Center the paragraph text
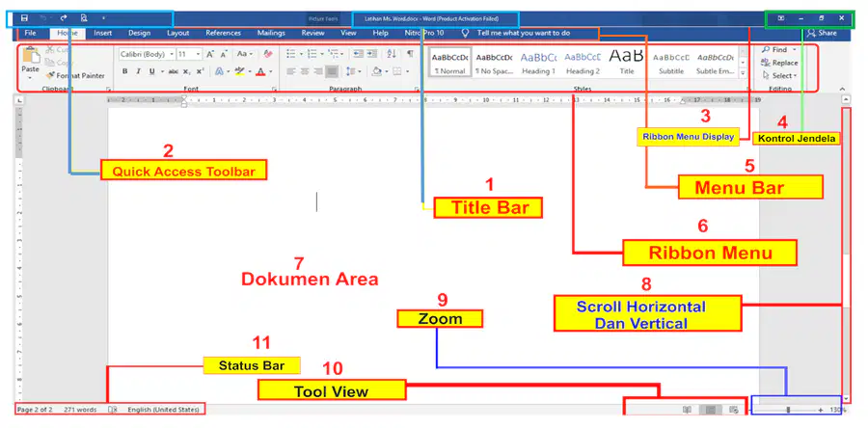 [305, 71]
